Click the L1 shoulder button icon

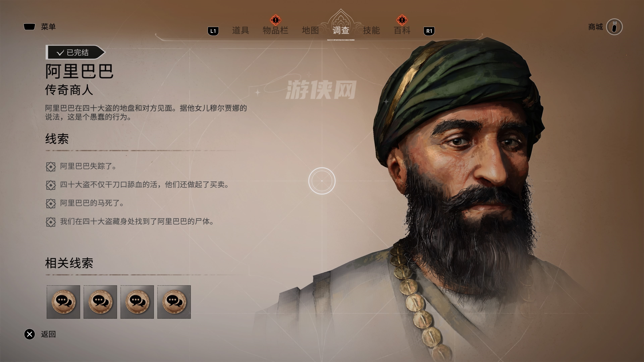click(x=213, y=31)
